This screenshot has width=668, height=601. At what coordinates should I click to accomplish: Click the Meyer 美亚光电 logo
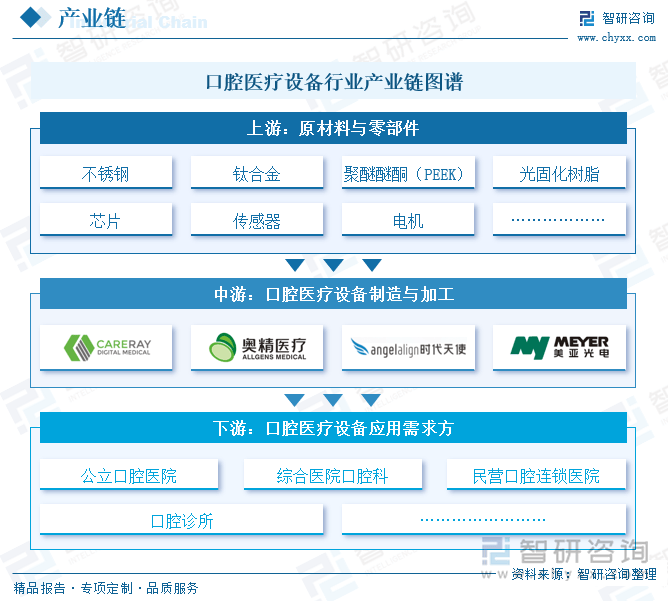pyautogui.click(x=559, y=347)
